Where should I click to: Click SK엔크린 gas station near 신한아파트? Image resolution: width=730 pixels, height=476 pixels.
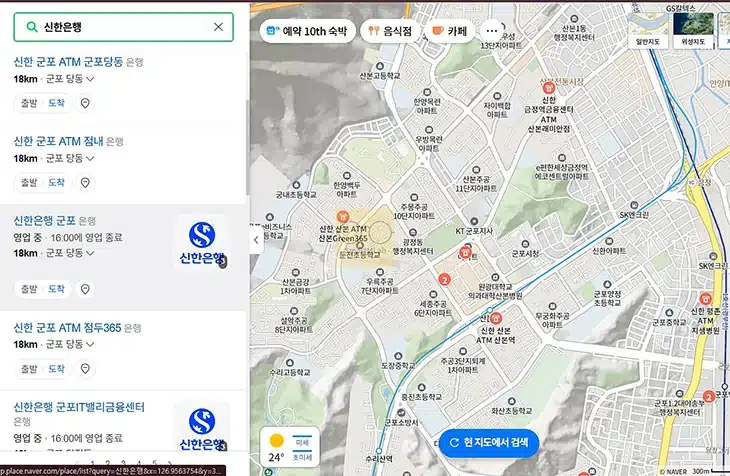tap(634, 210)
